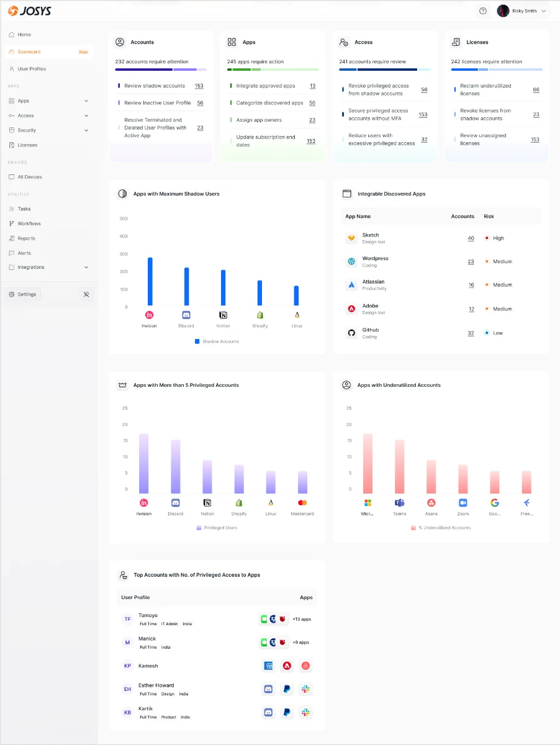Click the Sketch app icon
560x745 pixels.
351,238
